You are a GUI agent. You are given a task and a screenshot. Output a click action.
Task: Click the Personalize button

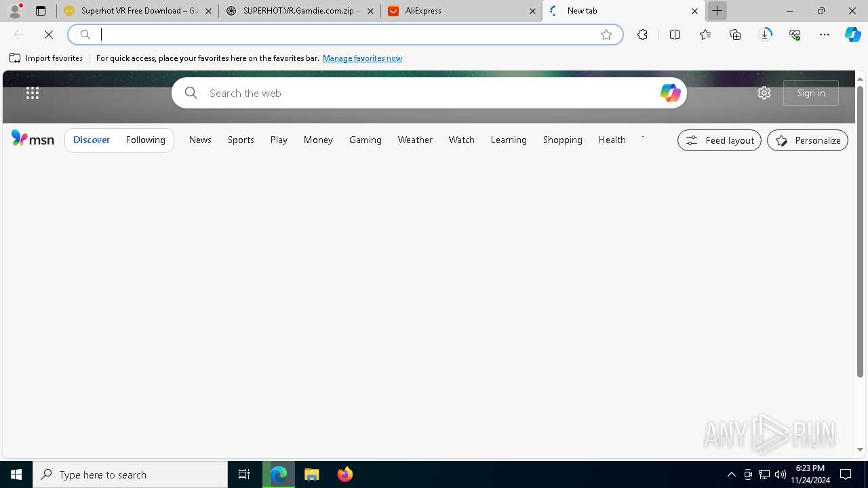point(808,140)
